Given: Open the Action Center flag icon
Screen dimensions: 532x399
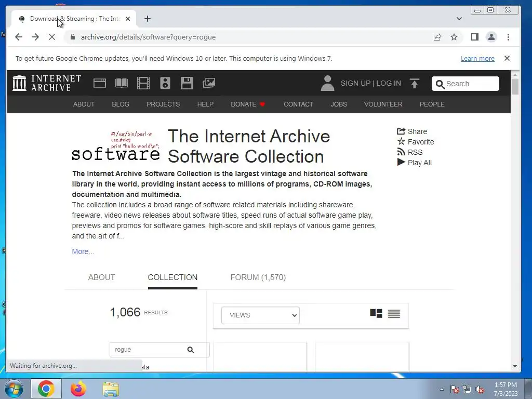Looking at the screenshot, I should point(454,390).
